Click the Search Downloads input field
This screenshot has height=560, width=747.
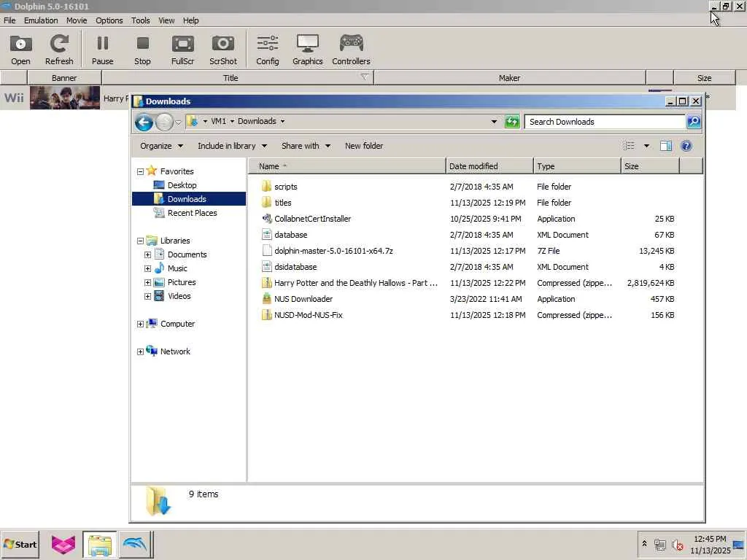click(605, 122)
